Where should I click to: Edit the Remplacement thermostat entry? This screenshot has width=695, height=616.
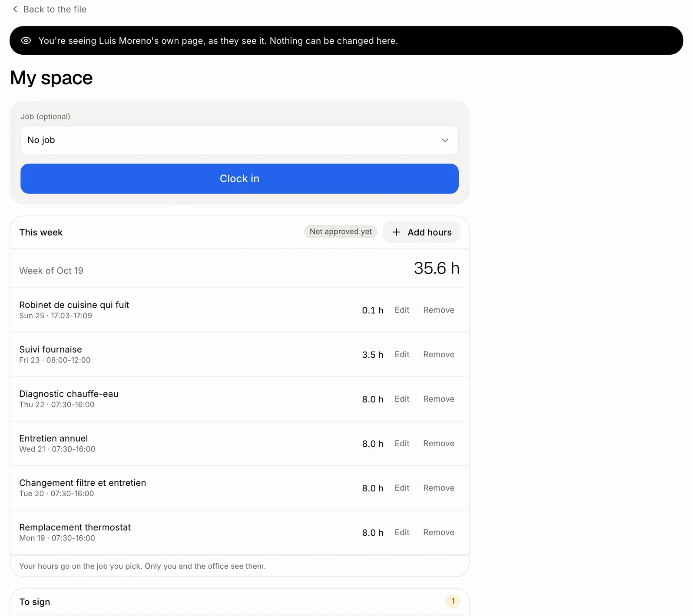402,532
